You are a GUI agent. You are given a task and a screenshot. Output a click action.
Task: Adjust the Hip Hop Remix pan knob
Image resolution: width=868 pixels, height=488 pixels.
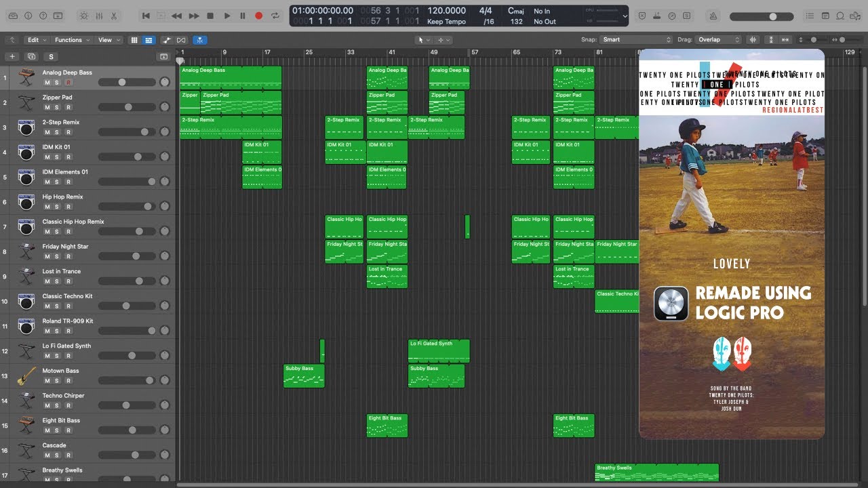[164, 207]
